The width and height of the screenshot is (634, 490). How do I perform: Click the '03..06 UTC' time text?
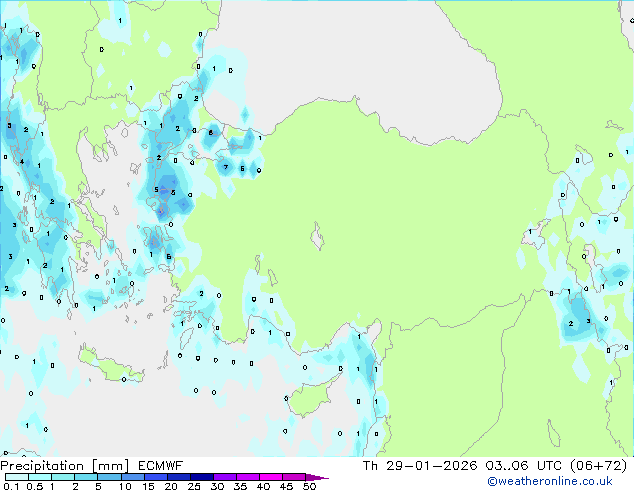[x=523, y=466]
